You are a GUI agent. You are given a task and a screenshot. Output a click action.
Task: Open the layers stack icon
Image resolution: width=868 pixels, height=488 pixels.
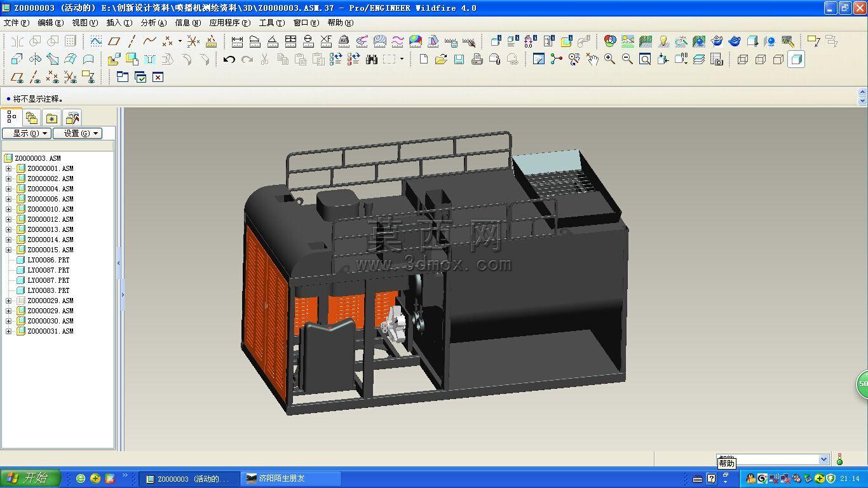(x=698, y=59)
